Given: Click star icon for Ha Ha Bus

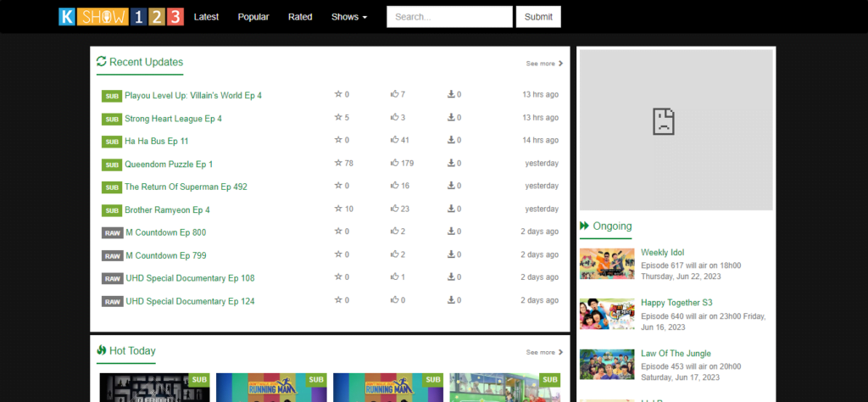Looking at the screenshot, I should click(x=338, y=140).
